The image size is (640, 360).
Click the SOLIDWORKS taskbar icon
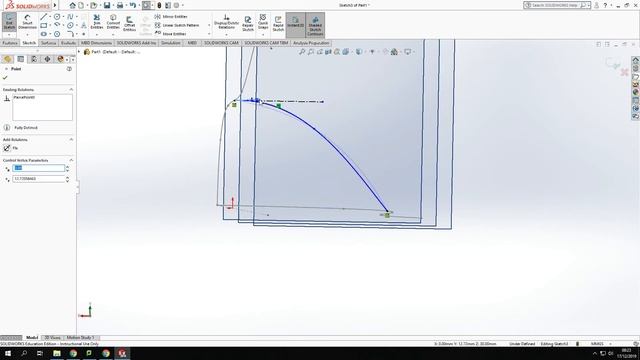point(122,353)
